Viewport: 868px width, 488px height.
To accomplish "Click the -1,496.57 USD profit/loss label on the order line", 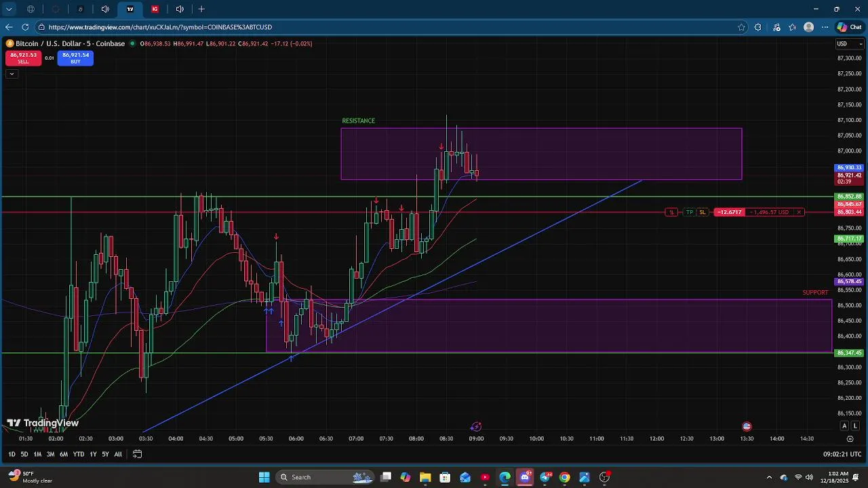I will [x=770, y=212].
